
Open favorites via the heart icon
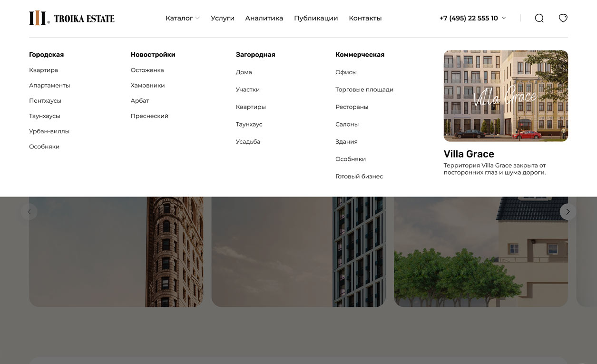coord(563,18)
